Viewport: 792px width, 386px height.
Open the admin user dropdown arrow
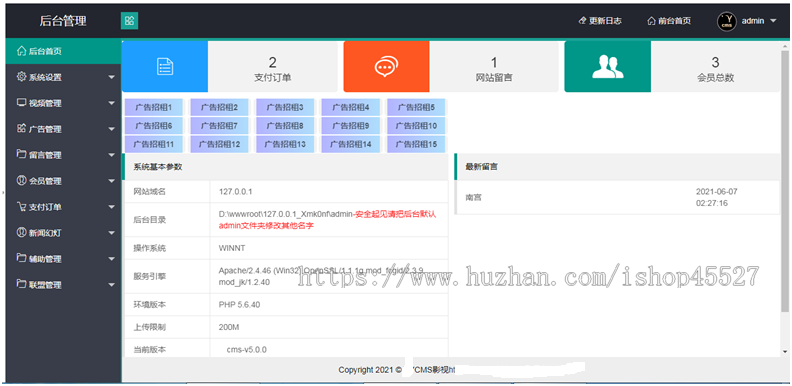(x=773, y=21)
